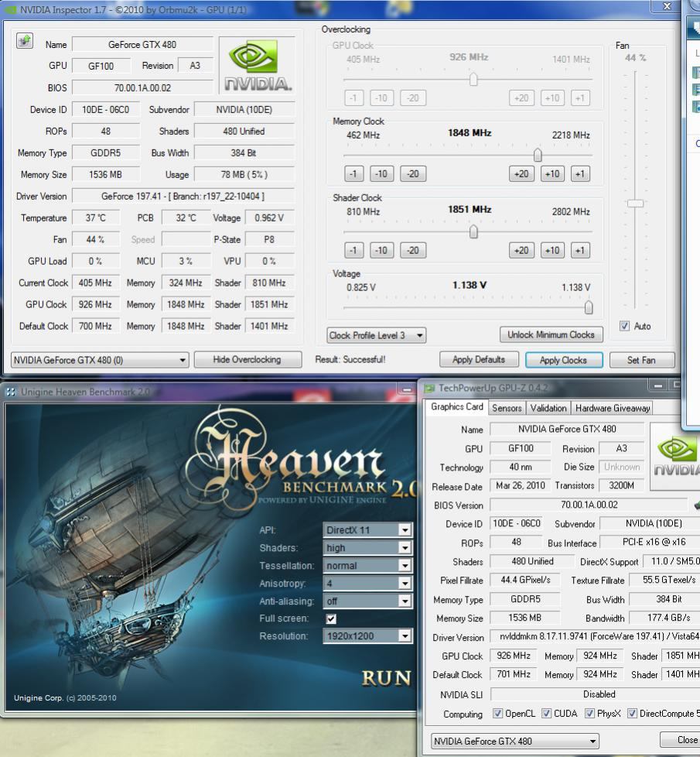Click the GPU-Z title bar icon
This screenshot has height=757, width=700.
pyautogui.click(x=429, y=388)
